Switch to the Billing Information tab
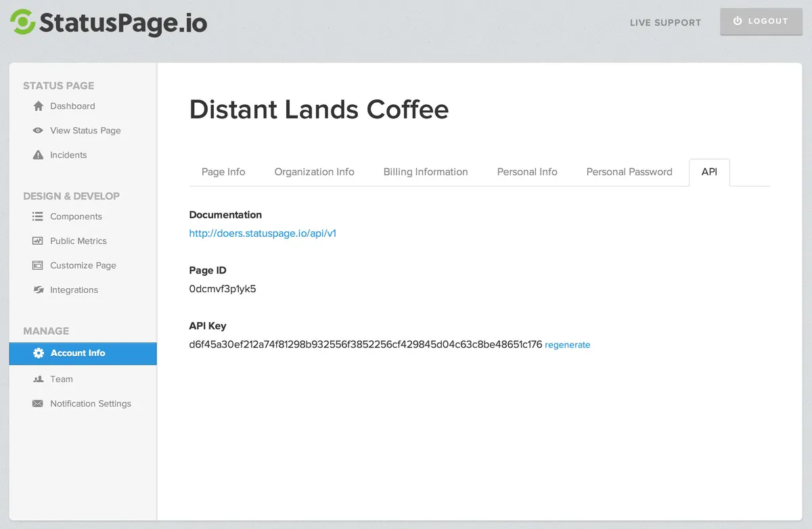Viewport: 812px width, 529px height. [426, 172]
